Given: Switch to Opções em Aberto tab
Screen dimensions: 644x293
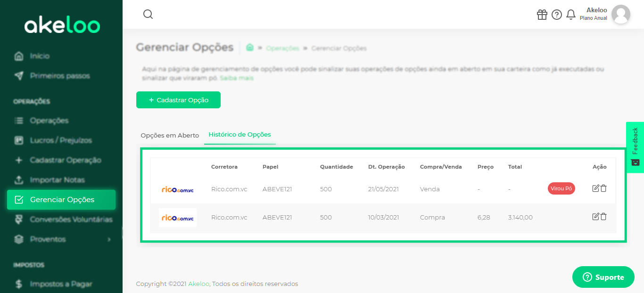Looking at the screenshot, I should pos(170,135).
